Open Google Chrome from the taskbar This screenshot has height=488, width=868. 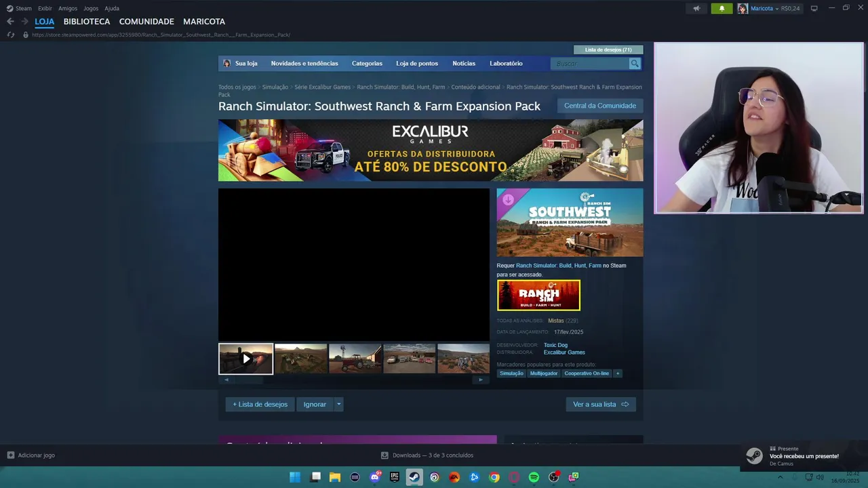click(x=494, y=477)
